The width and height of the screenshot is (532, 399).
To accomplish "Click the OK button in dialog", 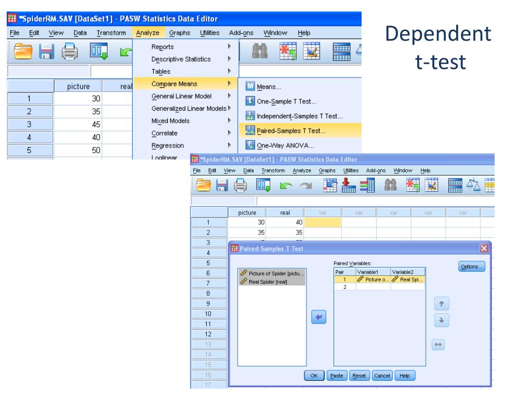I will tap(314, 376).
